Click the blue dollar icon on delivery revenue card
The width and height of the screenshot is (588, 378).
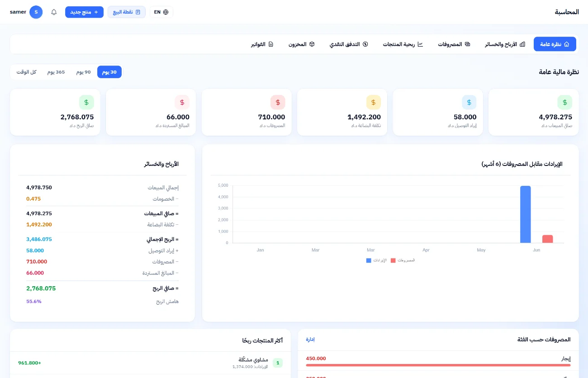click(469, 102)
